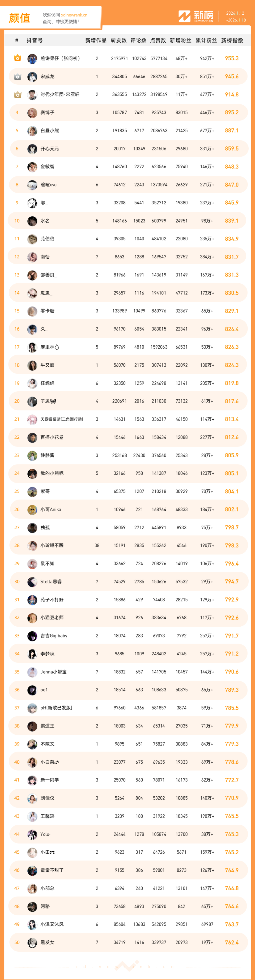
Task: Open the account name Stella思睿
Action: pyautogui.click(x=51, y=581)
